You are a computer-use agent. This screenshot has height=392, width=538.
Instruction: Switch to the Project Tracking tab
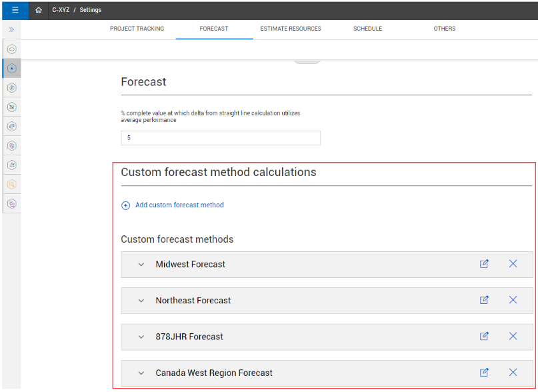coord(137,29)
